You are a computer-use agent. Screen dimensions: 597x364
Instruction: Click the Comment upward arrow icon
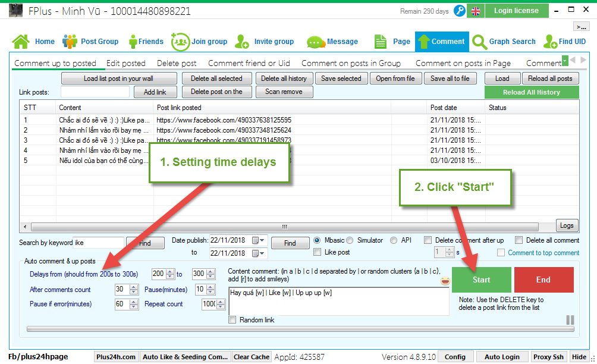click(x=424, y=42)
